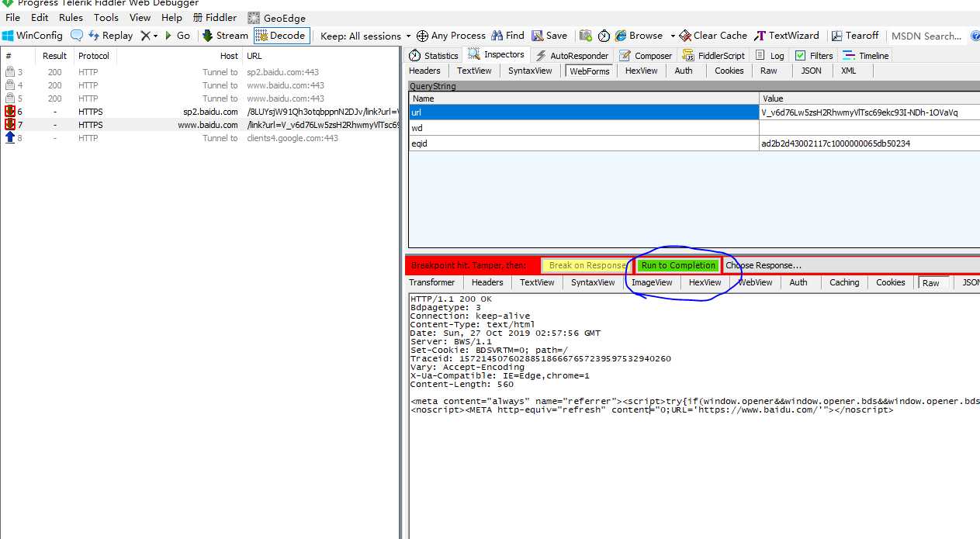980x539 pixels.
Task: Sort sessions by Protocol column header
Action: (95, 56)
